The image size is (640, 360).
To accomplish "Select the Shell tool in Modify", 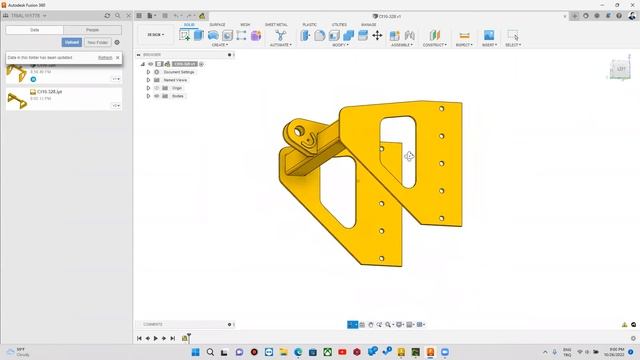I will [x=334, y=36].
